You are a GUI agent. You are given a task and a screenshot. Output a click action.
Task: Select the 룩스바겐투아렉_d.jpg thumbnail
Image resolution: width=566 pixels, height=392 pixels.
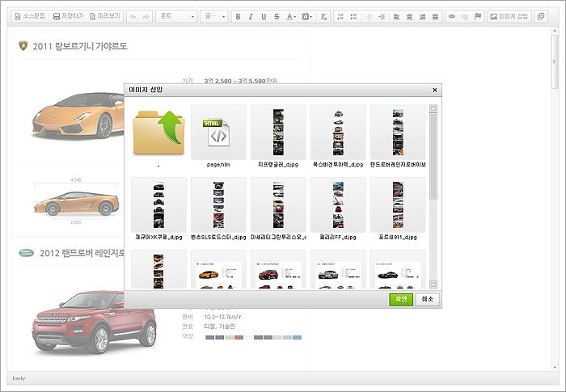(338, 133)
